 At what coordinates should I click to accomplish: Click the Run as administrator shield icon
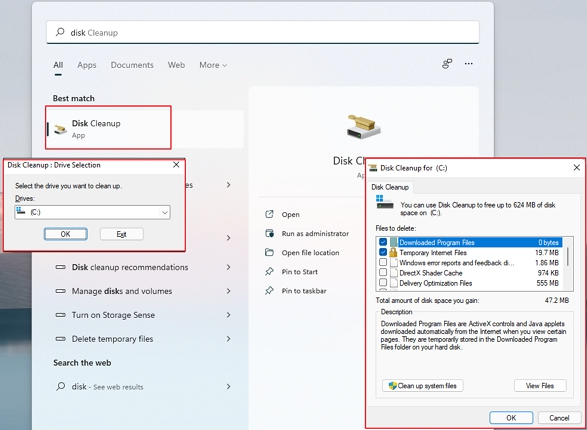tap(269, 234)
